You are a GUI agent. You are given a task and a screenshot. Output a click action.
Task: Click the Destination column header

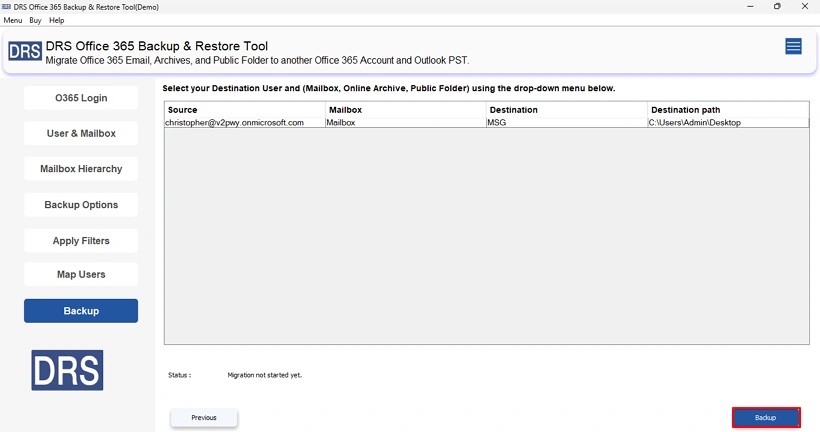566,110
